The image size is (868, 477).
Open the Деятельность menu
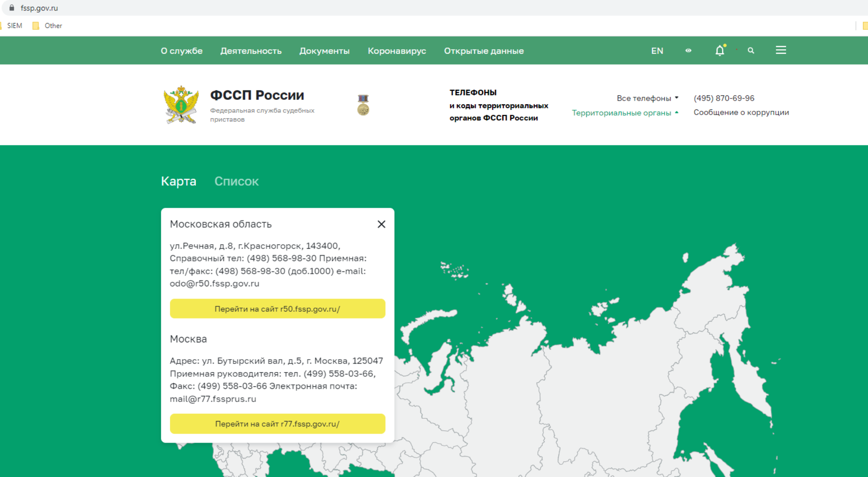click(251, 51)
